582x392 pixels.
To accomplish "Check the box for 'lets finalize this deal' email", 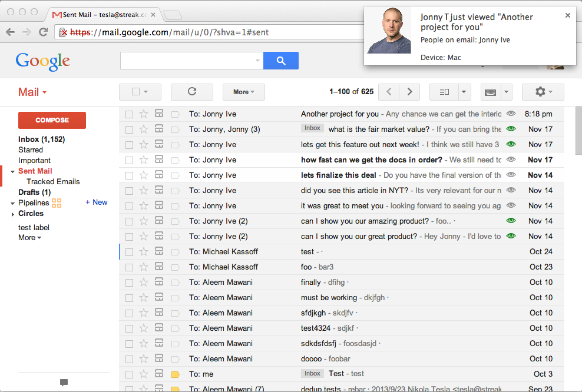I will click(129, 175).
